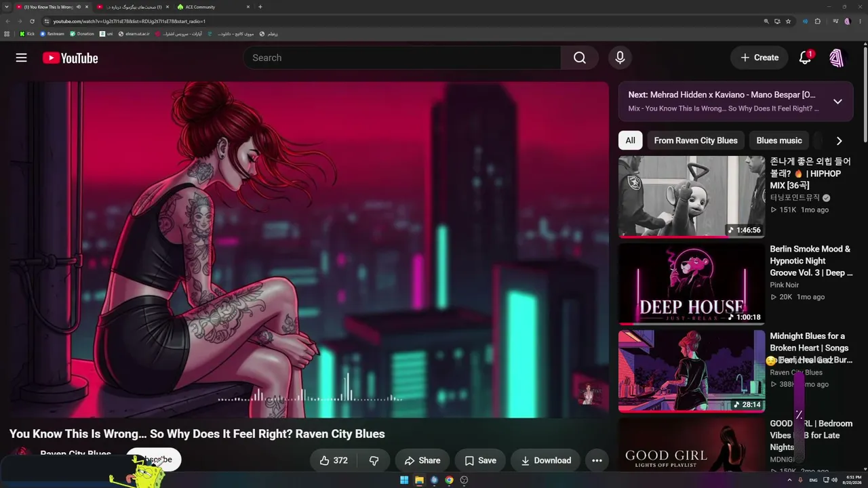Dislike this video
The width and height of the screenshot is (868, 488).
click(374, 460)
